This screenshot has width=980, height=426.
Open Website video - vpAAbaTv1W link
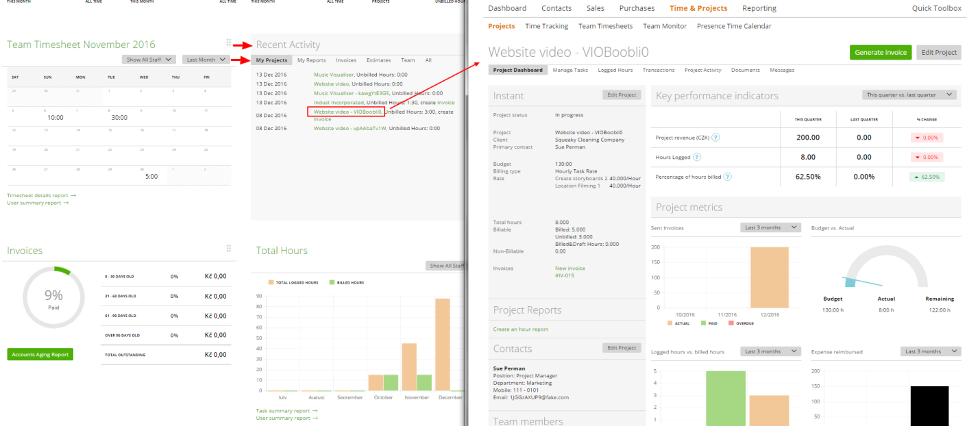tap(350, 128)
